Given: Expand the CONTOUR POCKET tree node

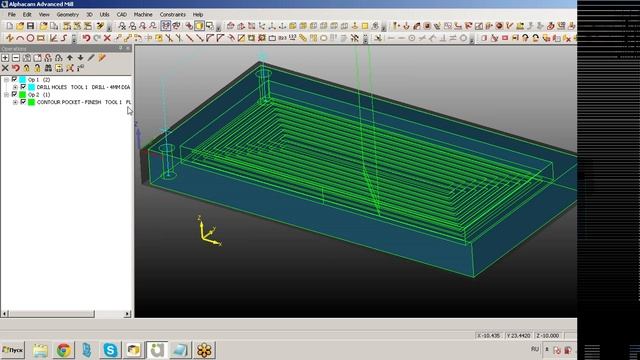Looking at the screenshot, I should click(x=15, y=102).
